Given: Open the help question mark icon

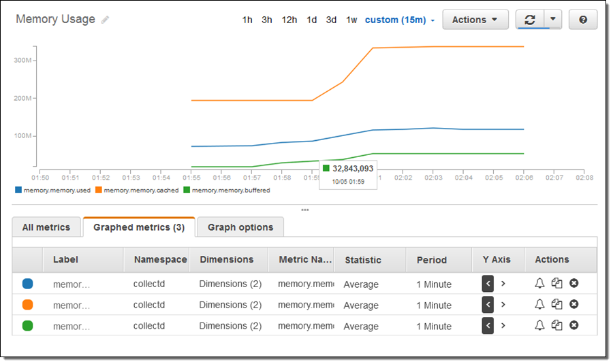Looking at the screenshot, I should coord(583,20).
